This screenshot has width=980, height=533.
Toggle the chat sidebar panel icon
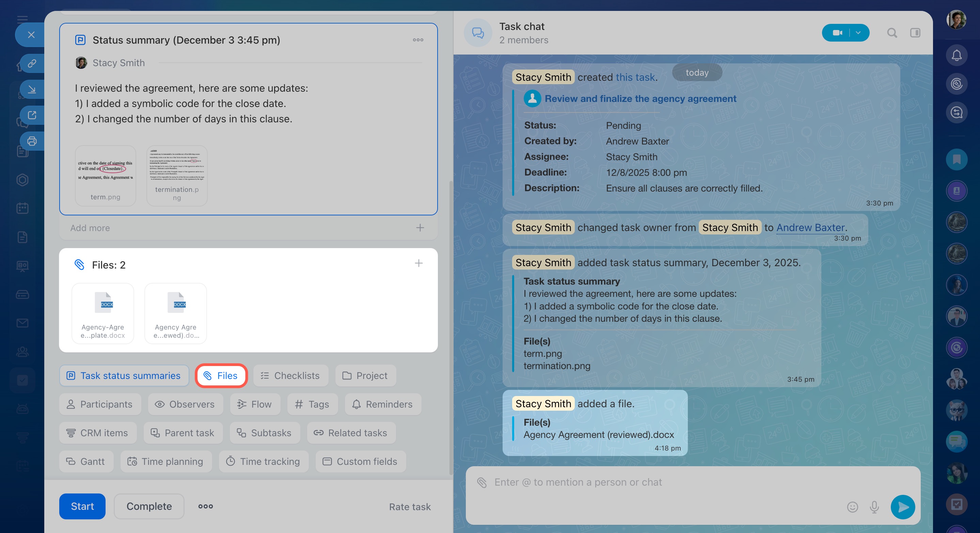point(915,33)
